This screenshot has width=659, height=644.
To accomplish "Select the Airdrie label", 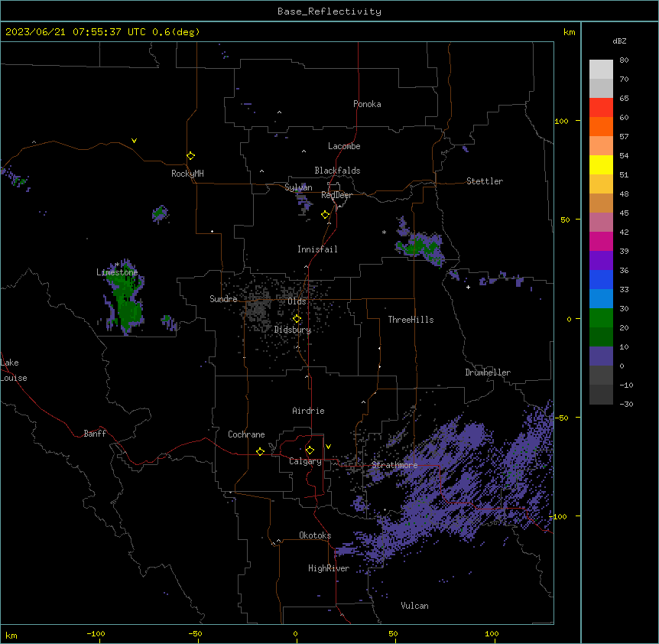I will click(308, 411).
